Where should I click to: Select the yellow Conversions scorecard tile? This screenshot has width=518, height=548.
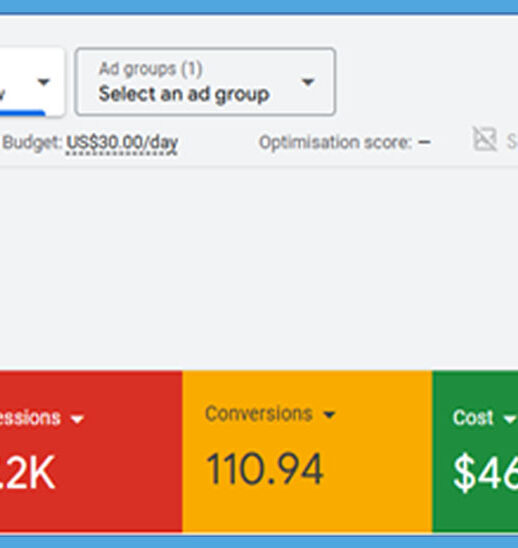click(307, 451)
